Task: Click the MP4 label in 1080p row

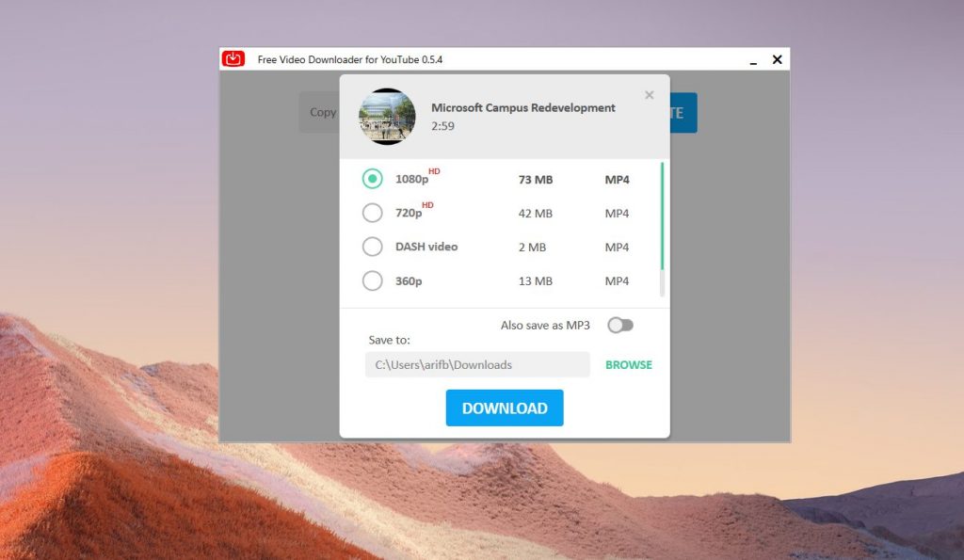Action: click(617, 180)
